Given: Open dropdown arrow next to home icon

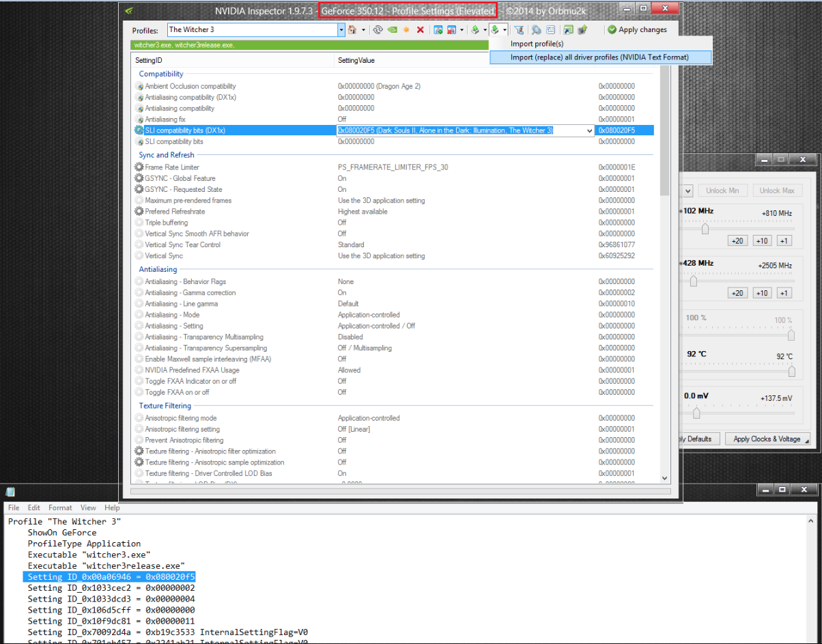Looking at the screenshot, I should click(x=363, y=30).
